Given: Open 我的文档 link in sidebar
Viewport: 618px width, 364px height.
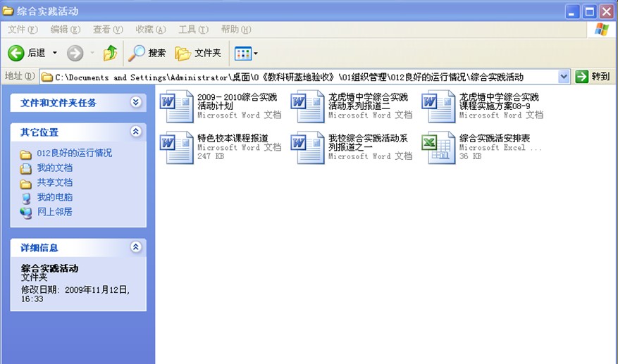Looking at the screenshot, I should point(54,168).
